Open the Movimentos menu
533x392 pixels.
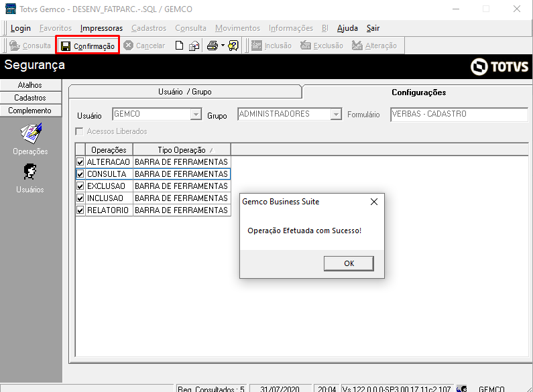pyautogui.click(x=237, y=28)
